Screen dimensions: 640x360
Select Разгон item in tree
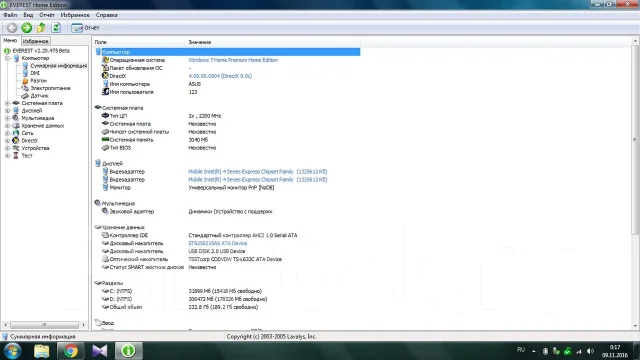(38, 81)
